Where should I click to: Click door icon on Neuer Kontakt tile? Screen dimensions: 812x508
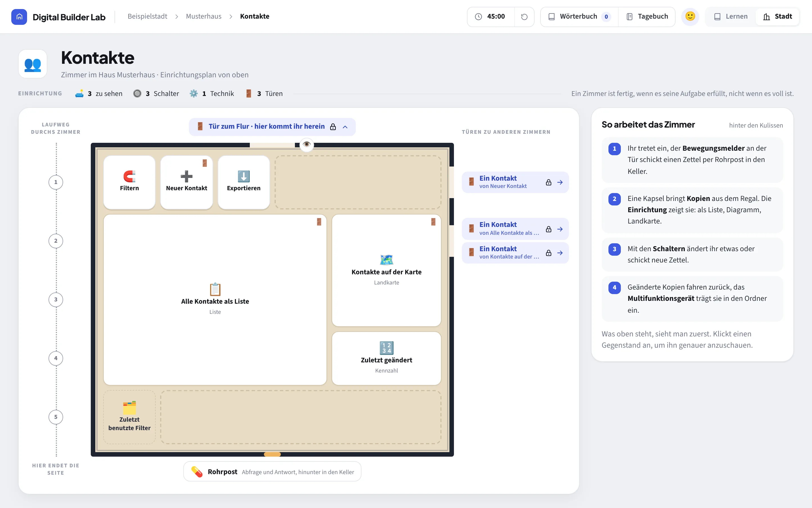tap(205, 163)
